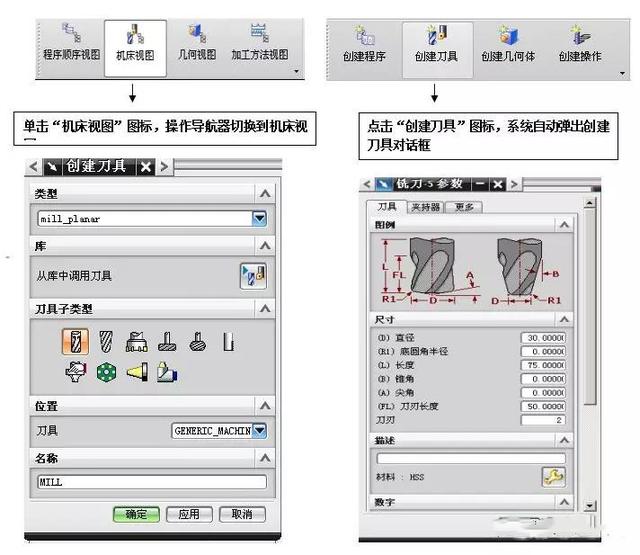Click the MILL name input field
The image size is (640, 555).
click(x=152, y=482)
